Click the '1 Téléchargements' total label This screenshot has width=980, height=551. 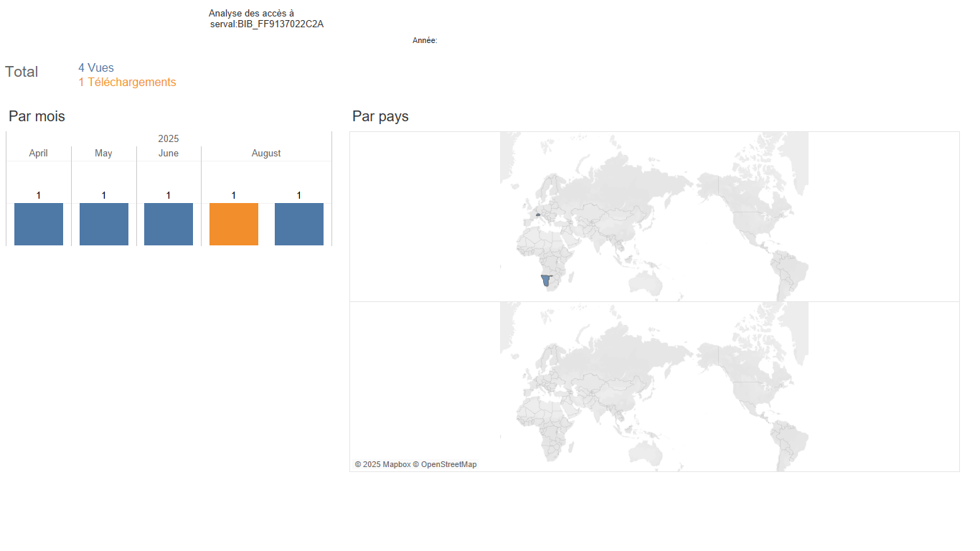(x=127, y=83)
